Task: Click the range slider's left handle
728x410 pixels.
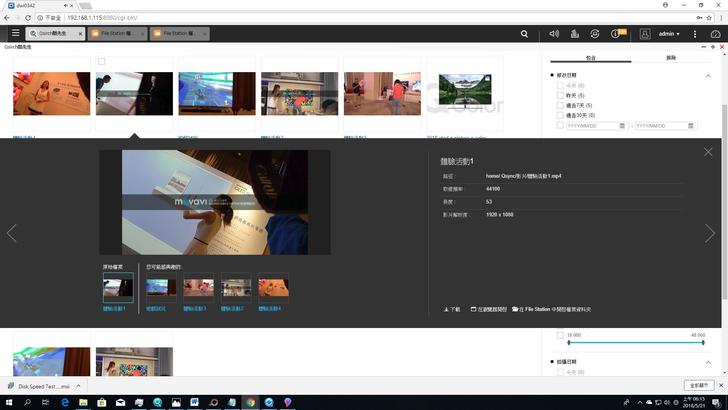Action: 568,342
